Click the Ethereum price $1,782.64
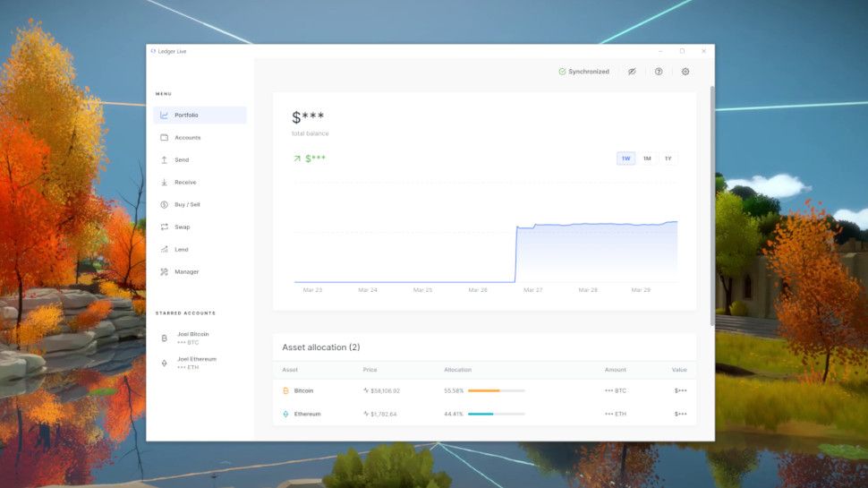 point(383,415)
